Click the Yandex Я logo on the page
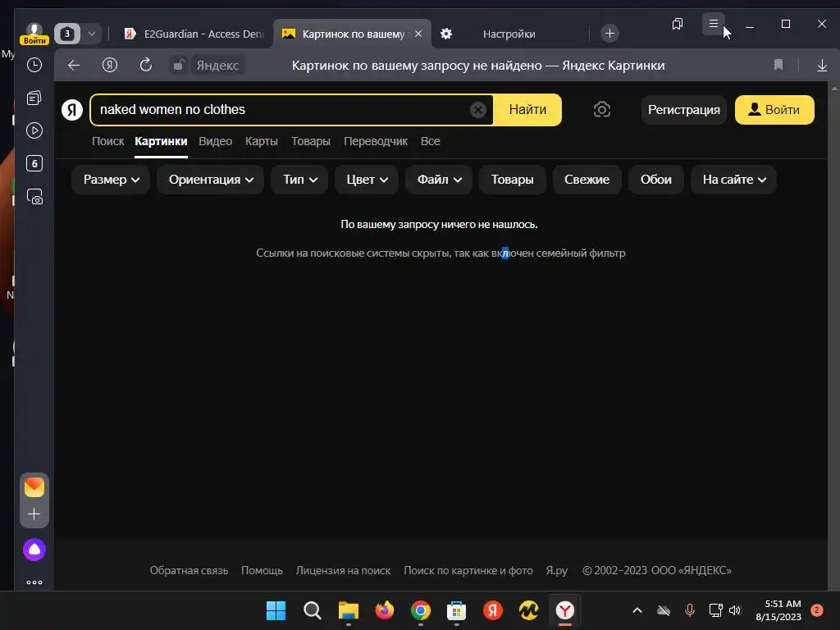 pos(72,110)
